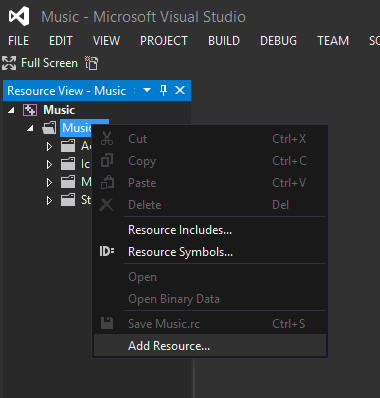
Task: Open the PROJECT menu
Action: click(x=164, y=41)
